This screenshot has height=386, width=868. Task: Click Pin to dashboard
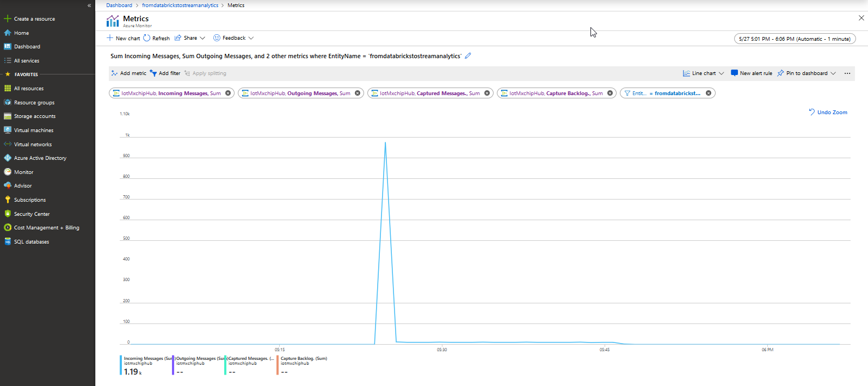(802, 73)
